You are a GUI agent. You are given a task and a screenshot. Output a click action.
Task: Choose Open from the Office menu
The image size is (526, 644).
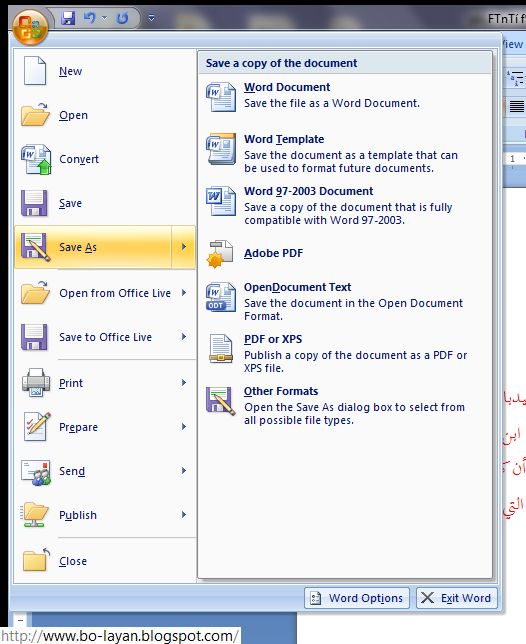coord(105,115)
